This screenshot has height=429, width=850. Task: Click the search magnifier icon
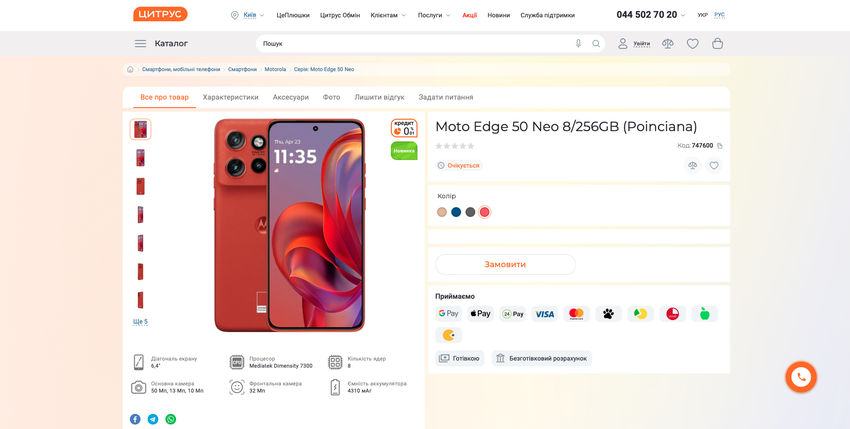(596, 44)
